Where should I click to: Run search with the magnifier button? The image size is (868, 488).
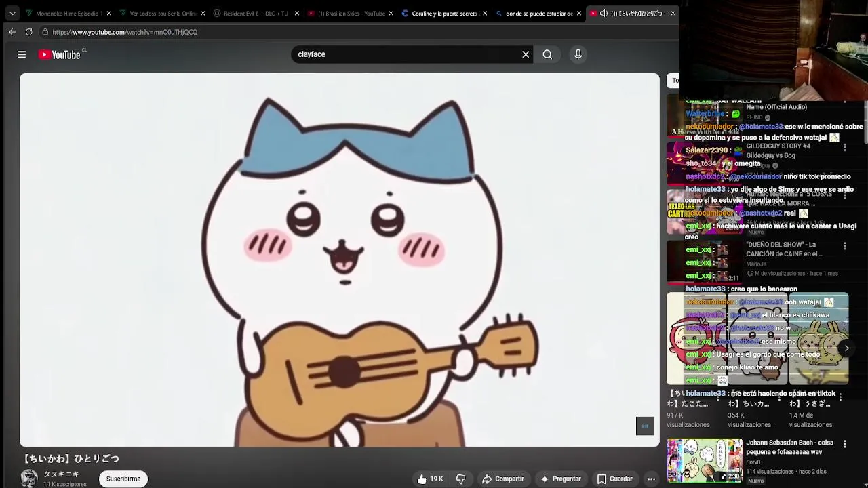click(547, 54)
